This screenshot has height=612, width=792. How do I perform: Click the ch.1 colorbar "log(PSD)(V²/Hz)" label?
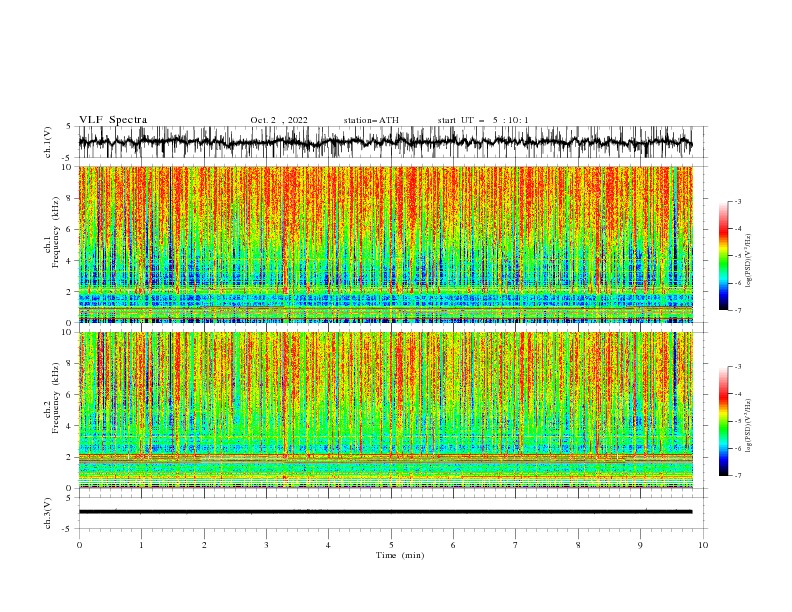click(748, 261)
